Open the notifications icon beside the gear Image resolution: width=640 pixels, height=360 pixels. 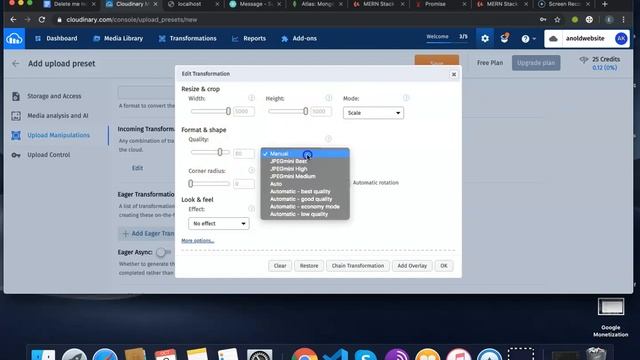(504, 38)
